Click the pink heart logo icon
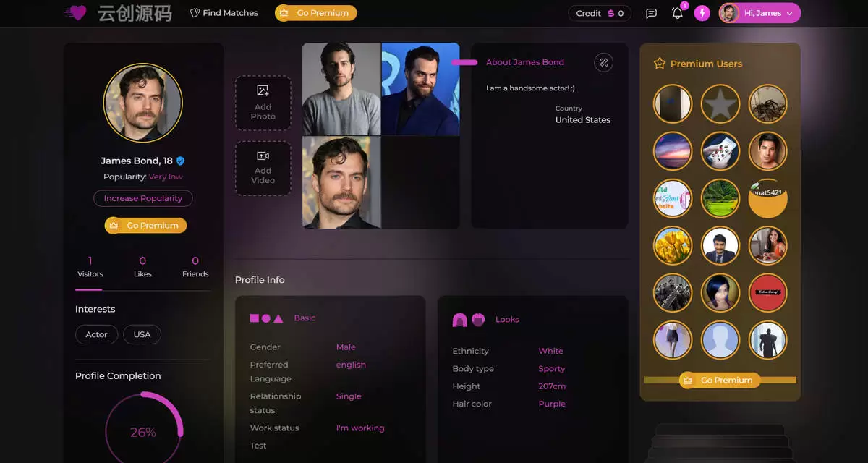The width and height of the screenshot is (868, 463). pyautogui.click(x=75, y=12)
